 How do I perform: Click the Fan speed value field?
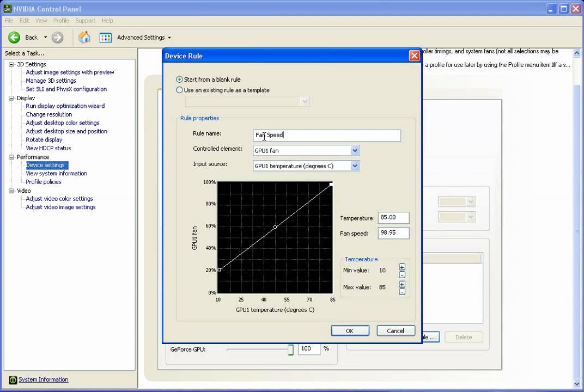[393, 232]
